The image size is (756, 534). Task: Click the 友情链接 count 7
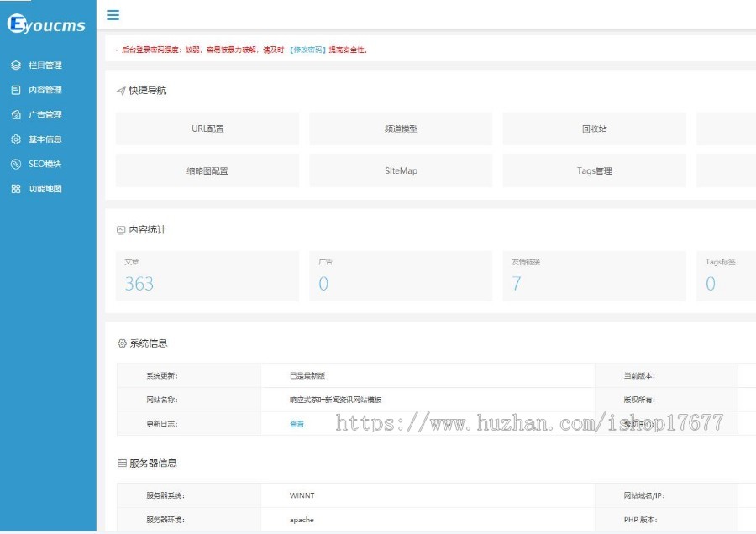pyautogui.click(x=517, y=284)
